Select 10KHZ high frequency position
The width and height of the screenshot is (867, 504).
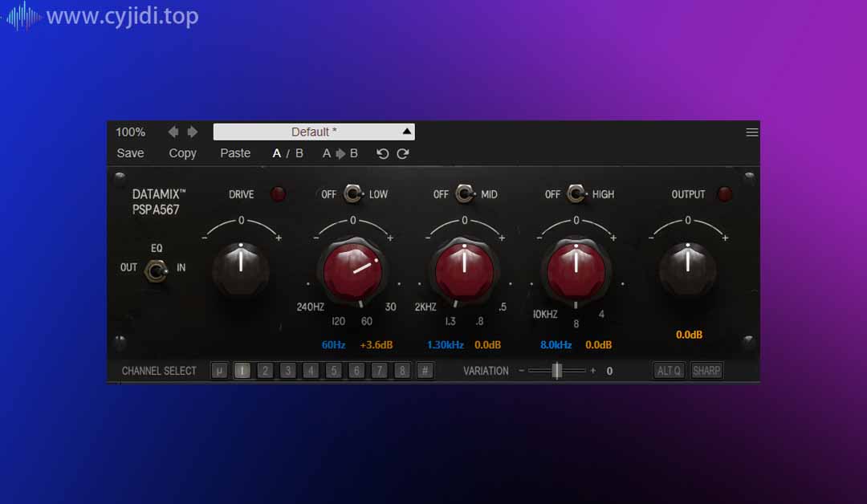(544, 314)
